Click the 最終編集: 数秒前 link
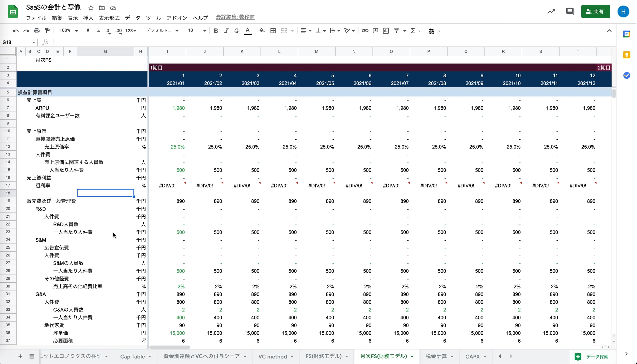 point(235,17)
